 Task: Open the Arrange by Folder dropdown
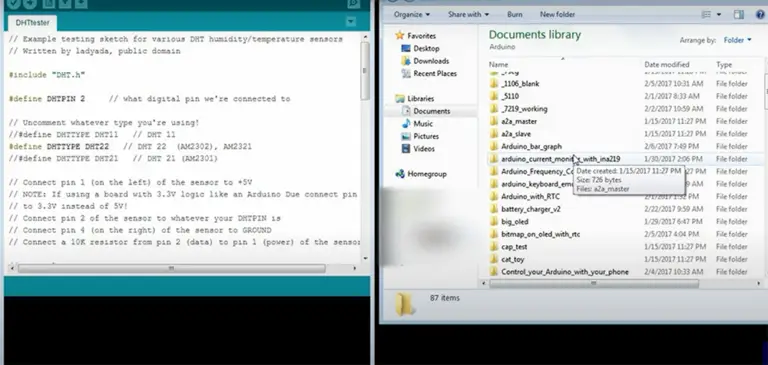[x=737, y=40]
